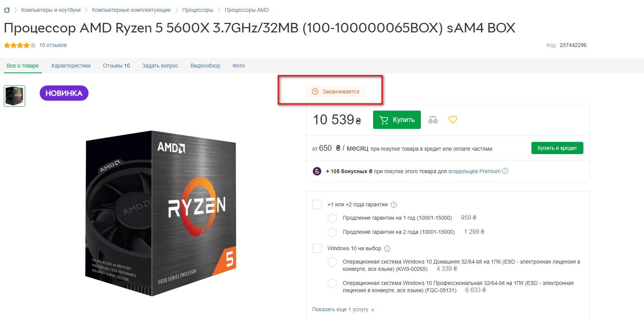
Task: Show Windows 10 option info icon
Action: coord(387,249)
